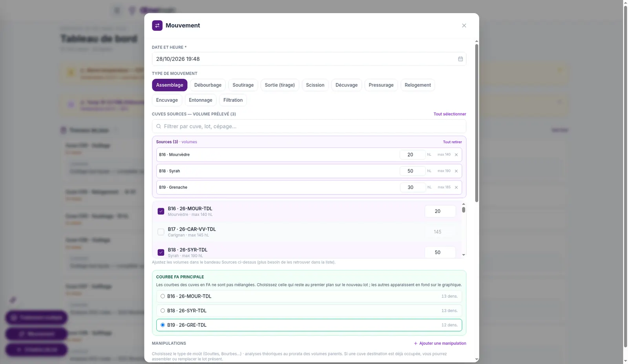Click Tout retirer link
The width and height of the screenshot is (628, 364).
453,142
